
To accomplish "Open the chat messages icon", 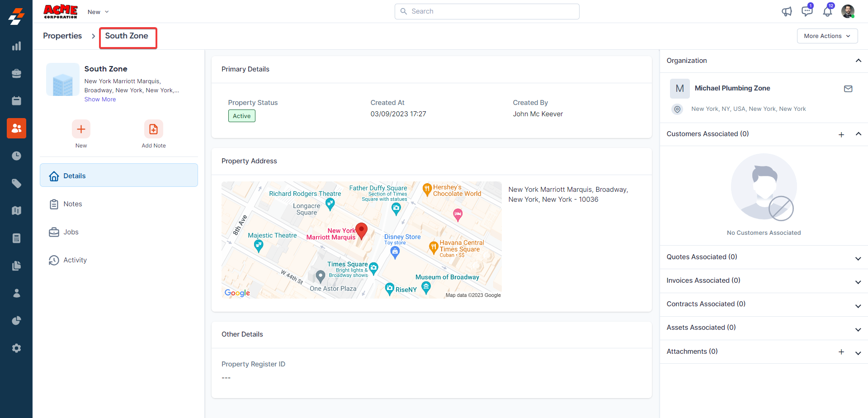I will coord(807,11).
